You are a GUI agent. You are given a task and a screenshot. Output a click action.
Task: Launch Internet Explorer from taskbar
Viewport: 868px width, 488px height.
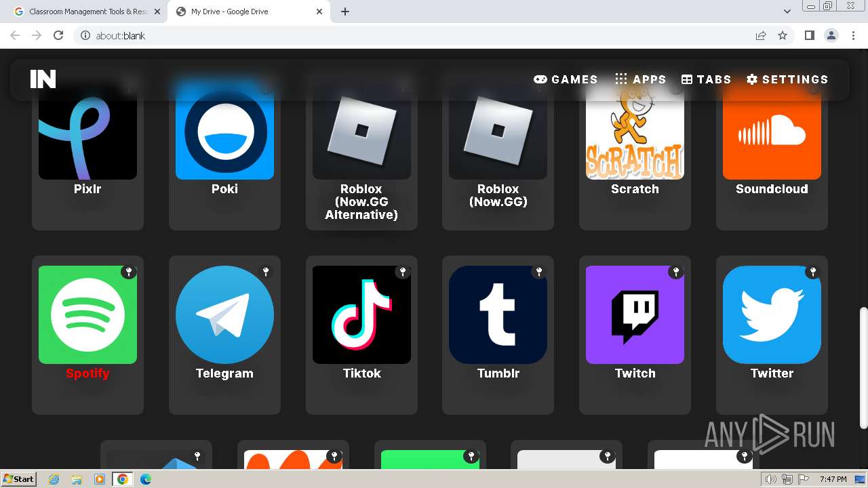pyautogui.click(x=54, y=479)
